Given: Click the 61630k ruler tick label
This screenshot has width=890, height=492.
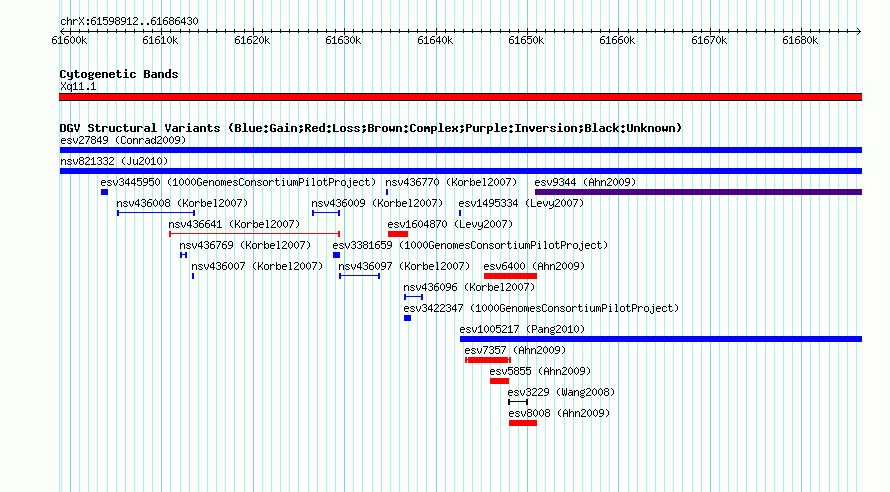Looking at the screenshot, I should click(343, 40).
